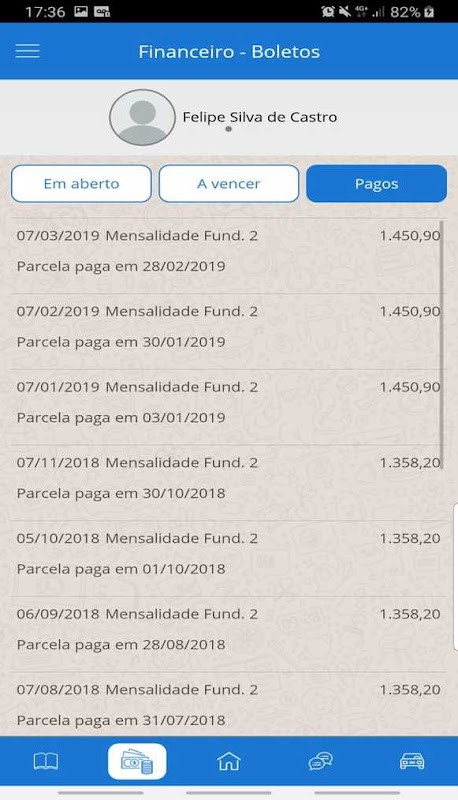
Task: Switch to the A vencer tab
Action: tap(228, 184)
